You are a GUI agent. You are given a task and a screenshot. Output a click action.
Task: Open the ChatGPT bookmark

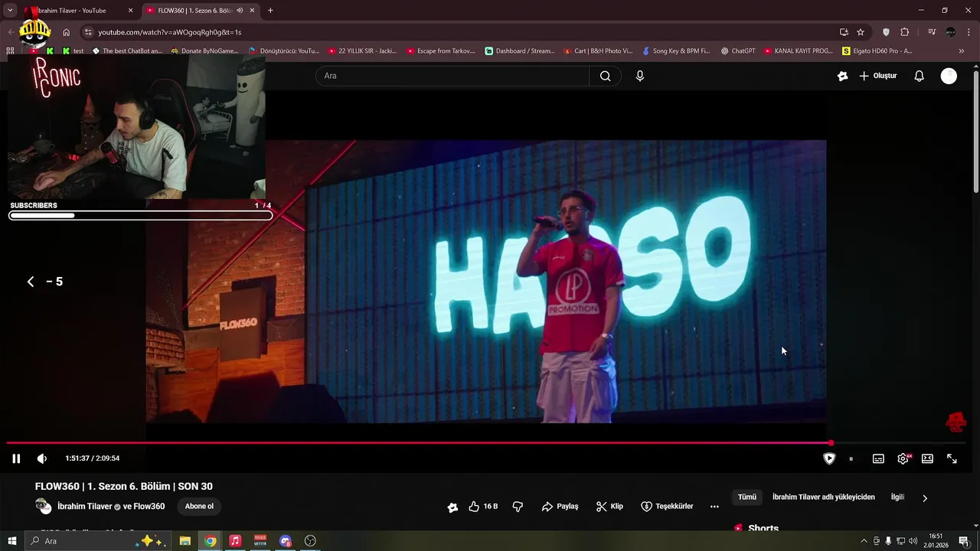(x=738, y=51)
